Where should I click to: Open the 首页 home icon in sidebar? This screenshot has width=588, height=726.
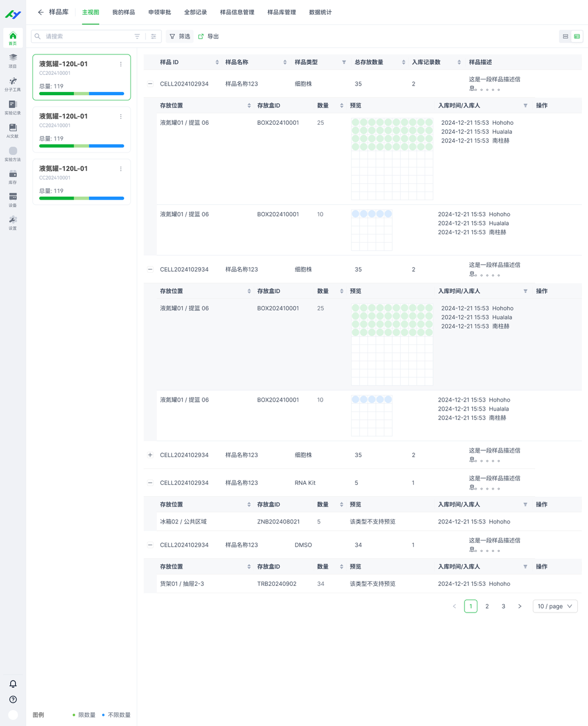12,37
